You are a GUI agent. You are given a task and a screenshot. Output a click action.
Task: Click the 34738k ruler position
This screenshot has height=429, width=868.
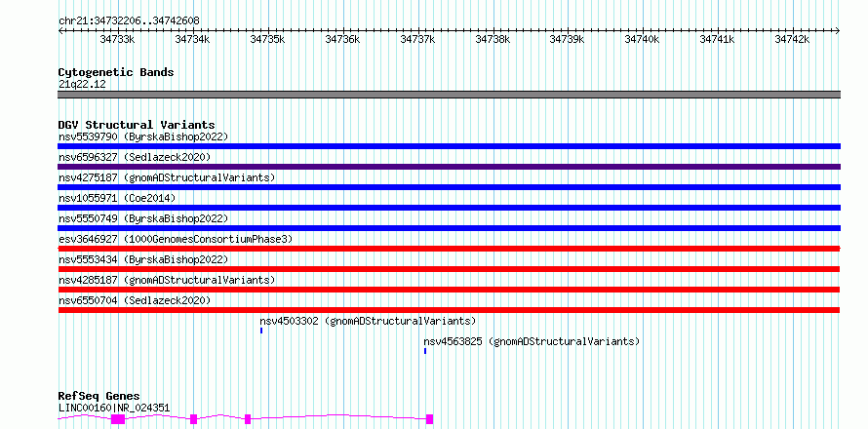click(493, 39)
